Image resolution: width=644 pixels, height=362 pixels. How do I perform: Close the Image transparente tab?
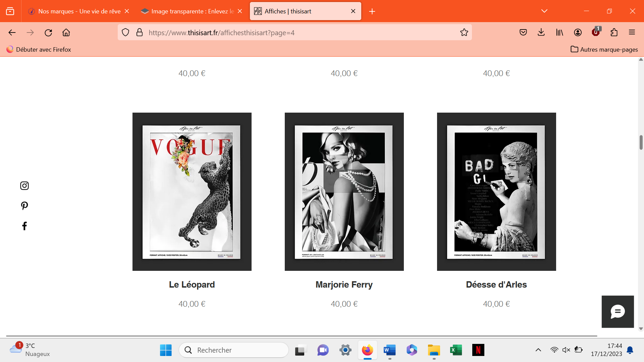coord(240,11)
